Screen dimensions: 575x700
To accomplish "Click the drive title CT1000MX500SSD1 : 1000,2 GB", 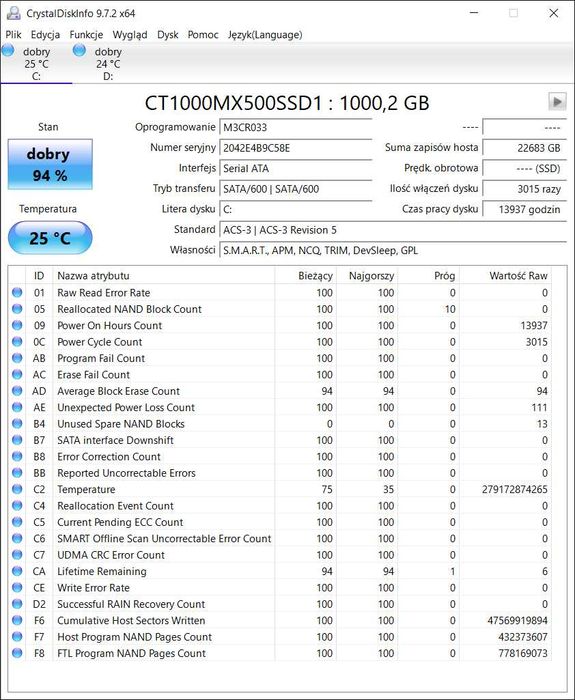I will (x=287, y=103).
